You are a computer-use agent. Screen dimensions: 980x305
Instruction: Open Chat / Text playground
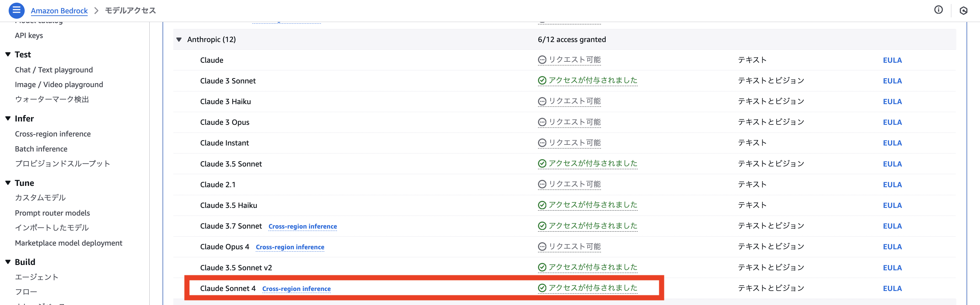coord(54,70)
